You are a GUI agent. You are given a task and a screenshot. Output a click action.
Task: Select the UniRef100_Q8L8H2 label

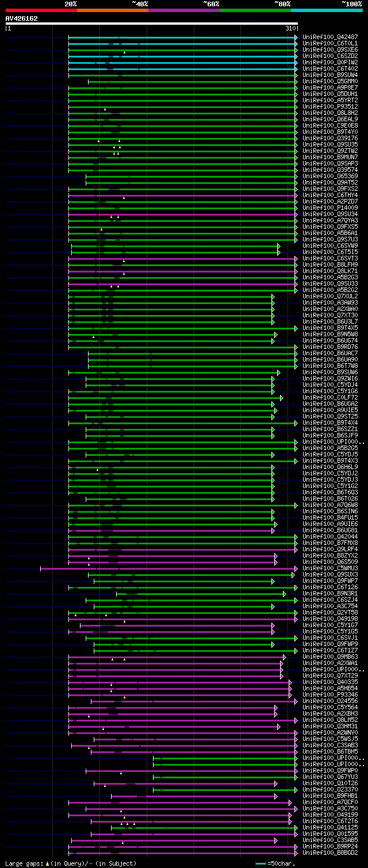[x=330, y=113]
